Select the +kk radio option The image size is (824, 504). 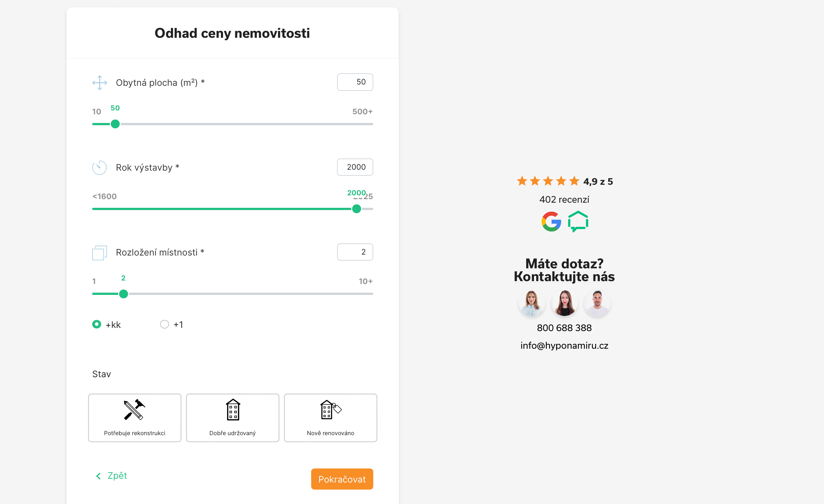tap(97, 324)
